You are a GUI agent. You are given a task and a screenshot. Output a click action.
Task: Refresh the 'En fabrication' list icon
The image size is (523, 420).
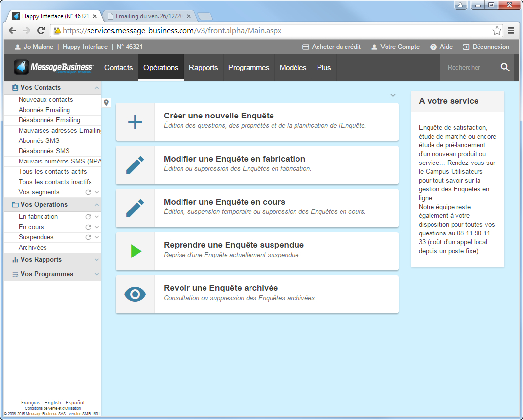click(x=88, y=217)
